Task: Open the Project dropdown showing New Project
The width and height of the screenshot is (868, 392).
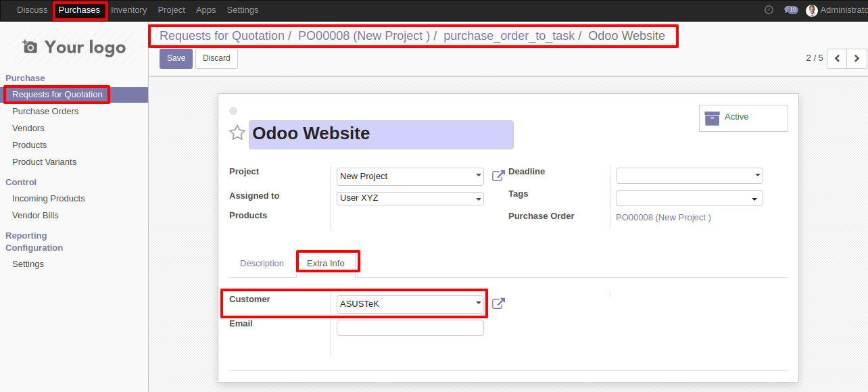Action: [x=410, y=176]
